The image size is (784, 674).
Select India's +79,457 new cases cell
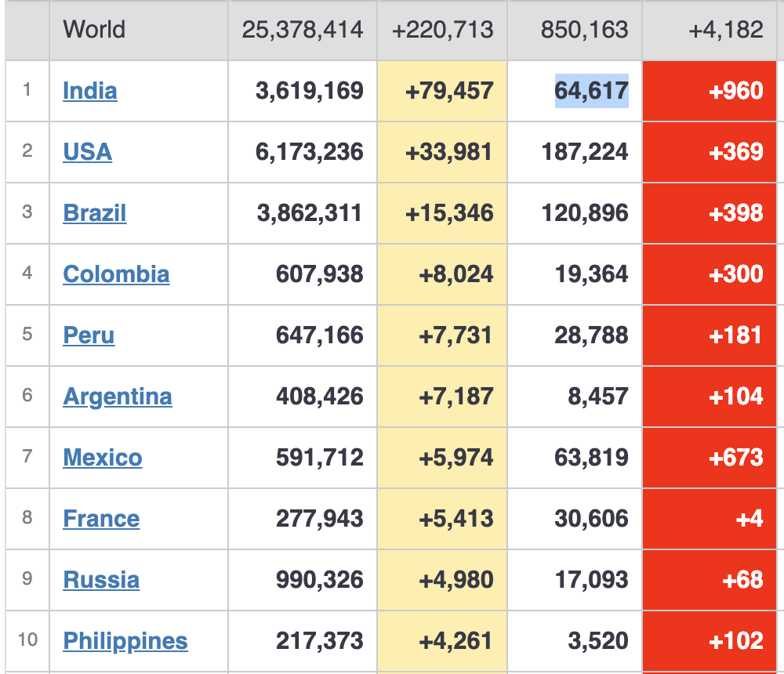449,91
